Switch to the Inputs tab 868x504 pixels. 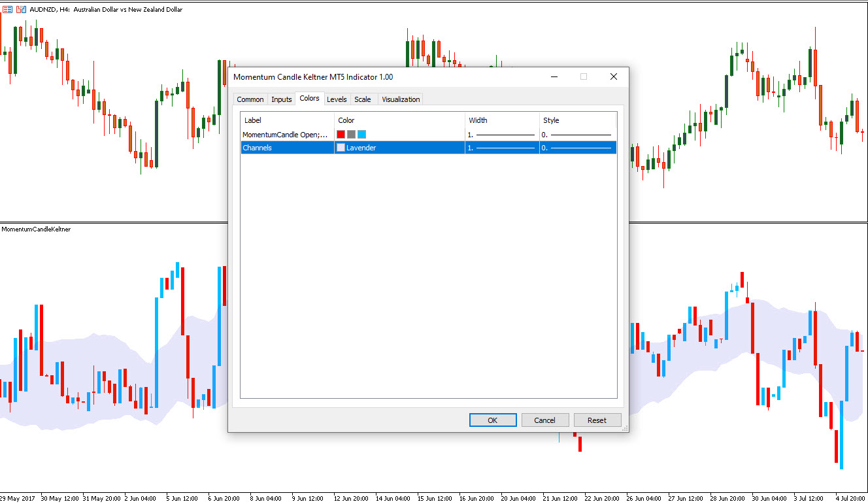[x=281, y=99]
